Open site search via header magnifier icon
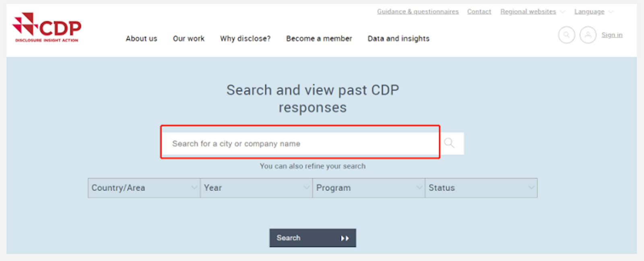 click(x=566, y=35)
